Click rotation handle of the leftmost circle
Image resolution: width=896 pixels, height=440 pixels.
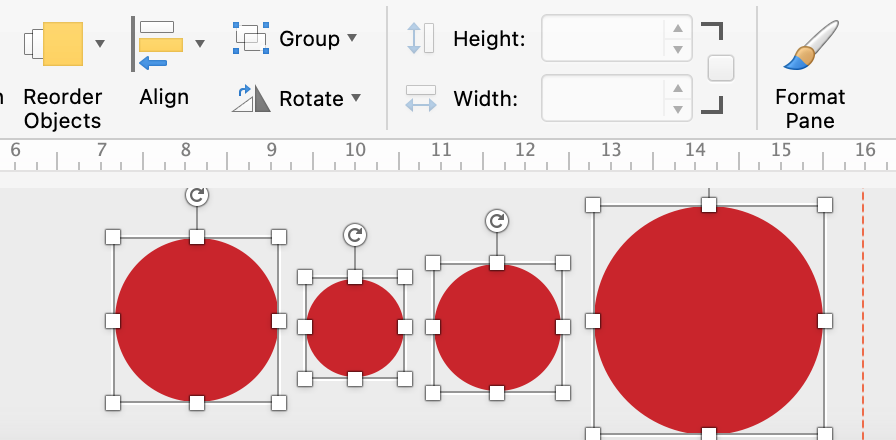197,196
